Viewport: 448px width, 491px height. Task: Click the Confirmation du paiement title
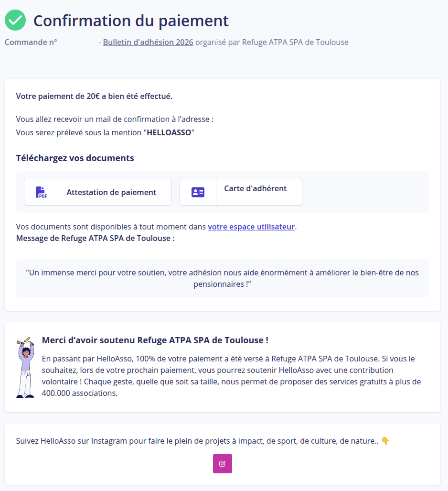click(130, 21)
